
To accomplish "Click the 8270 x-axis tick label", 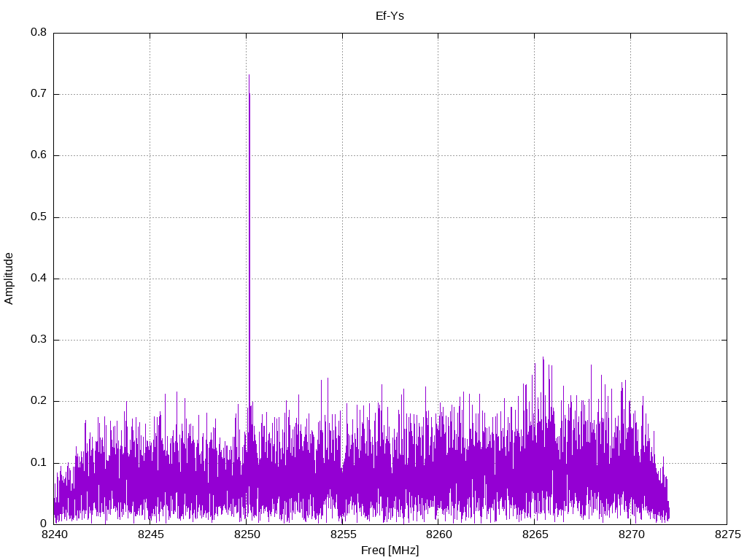I will click(630, 535).
